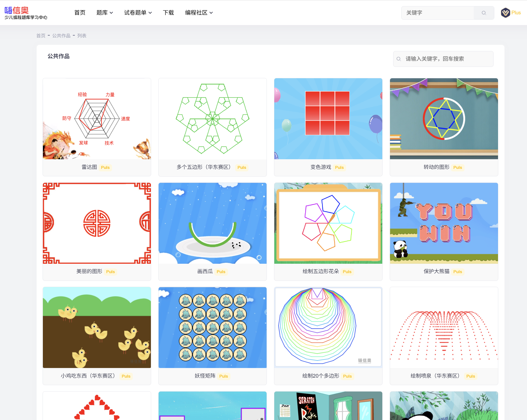Open the 绘制五边形花朵 project thumbnail
The width and height of the screenshot is (527, 420).
pyautogui.click(x=328, y=223)
